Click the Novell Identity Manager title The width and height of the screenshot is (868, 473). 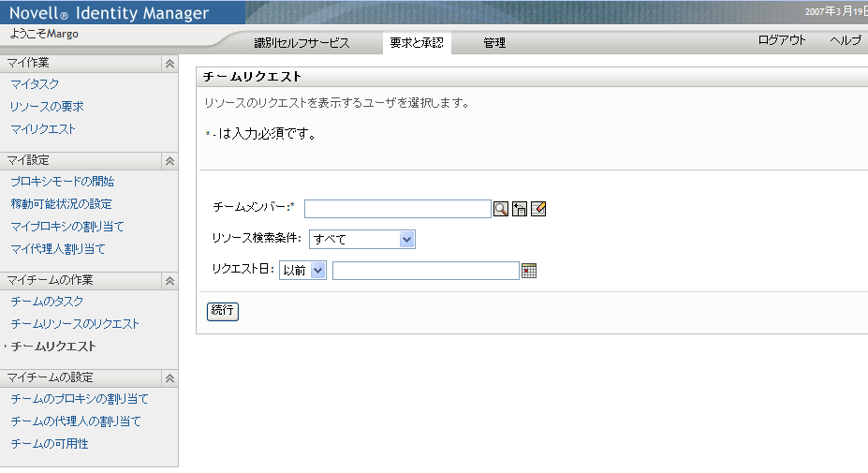(x=109, y=13)
